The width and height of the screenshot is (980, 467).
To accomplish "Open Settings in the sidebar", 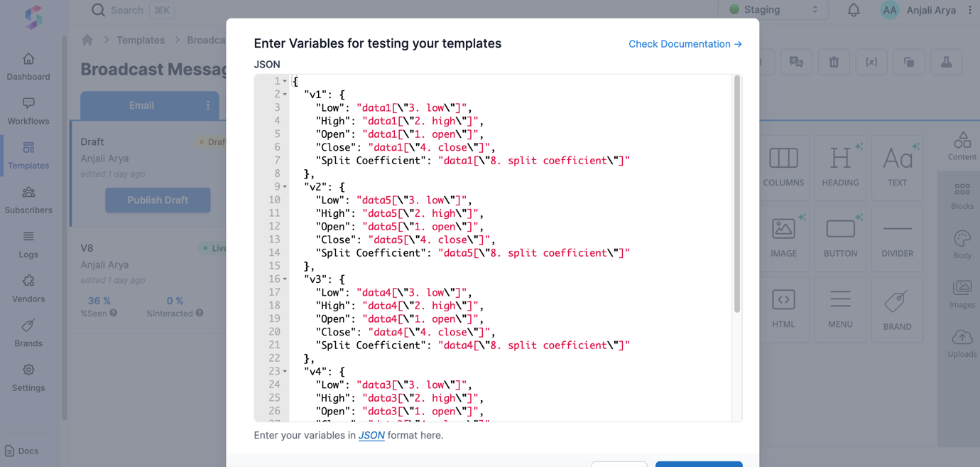I will tap(28, 378).
